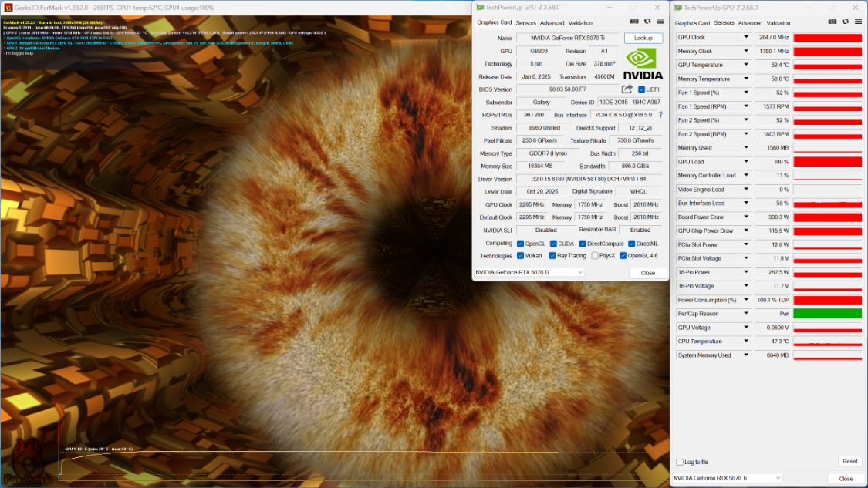Viewport: 868px width, 488px height.
Task: Toggle the OpenGL 4.6 checkbox
Action: click(x=623, y=256)
